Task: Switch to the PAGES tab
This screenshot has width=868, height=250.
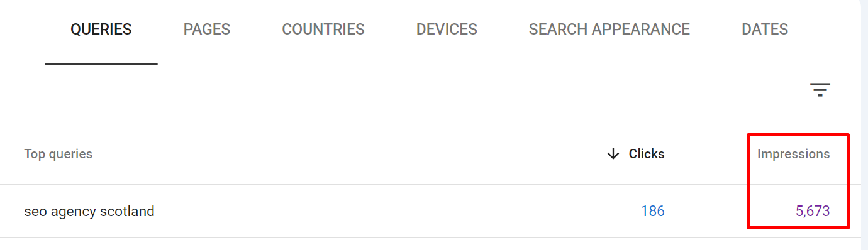Action: [x=207, y=29]
